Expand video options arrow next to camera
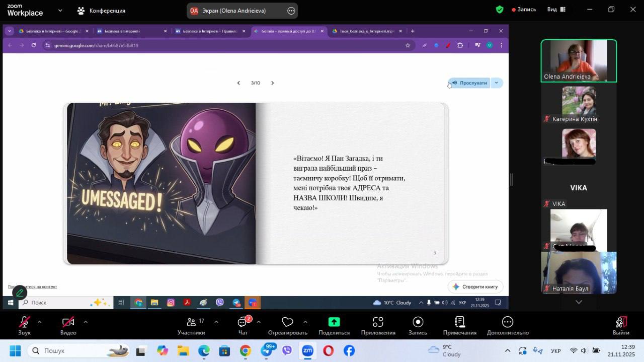Viewport: 644px width, 362px height. 85,322
